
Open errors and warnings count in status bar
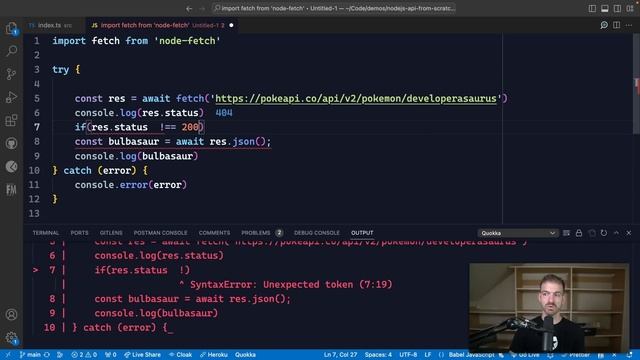(84, 355)
